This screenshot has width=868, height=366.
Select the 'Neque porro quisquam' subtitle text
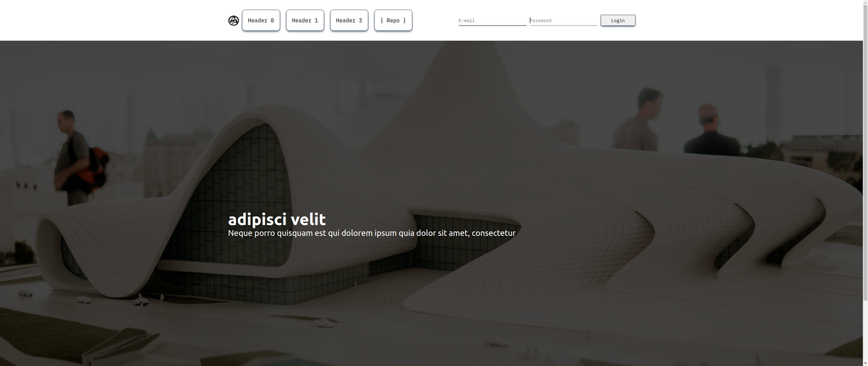click(x=372, y=233)
